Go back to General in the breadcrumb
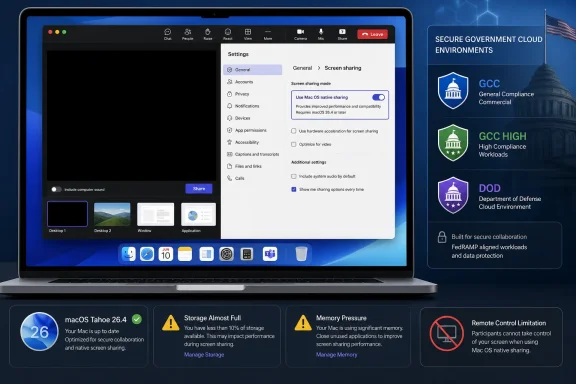 click(302, 68)
